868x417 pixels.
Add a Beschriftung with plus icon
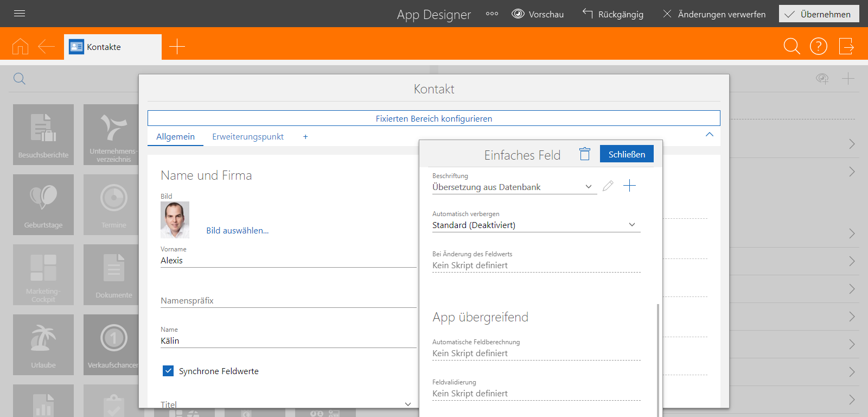tap(630, 186)
